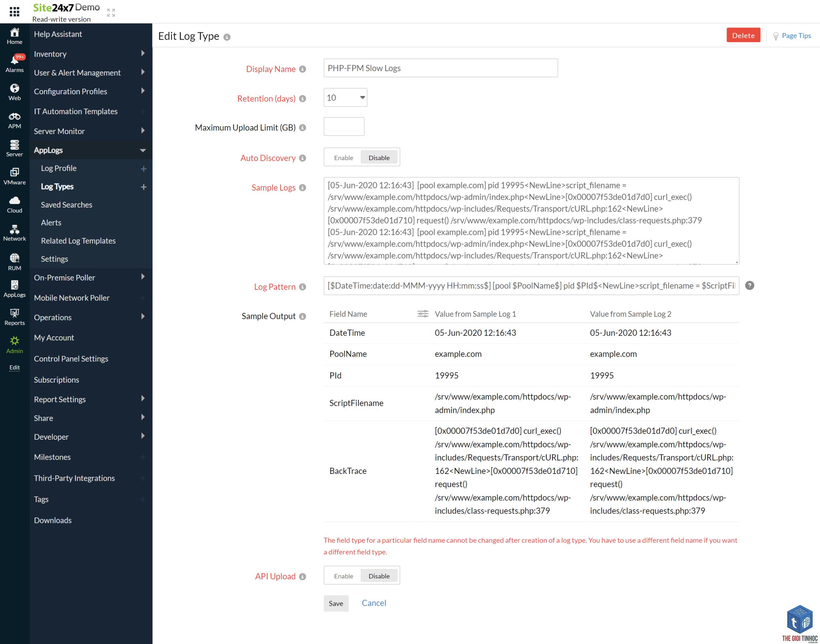Screen dimensions: 820x644
Task: Open AppLogs Settings menu item
Action: [54, 259]
